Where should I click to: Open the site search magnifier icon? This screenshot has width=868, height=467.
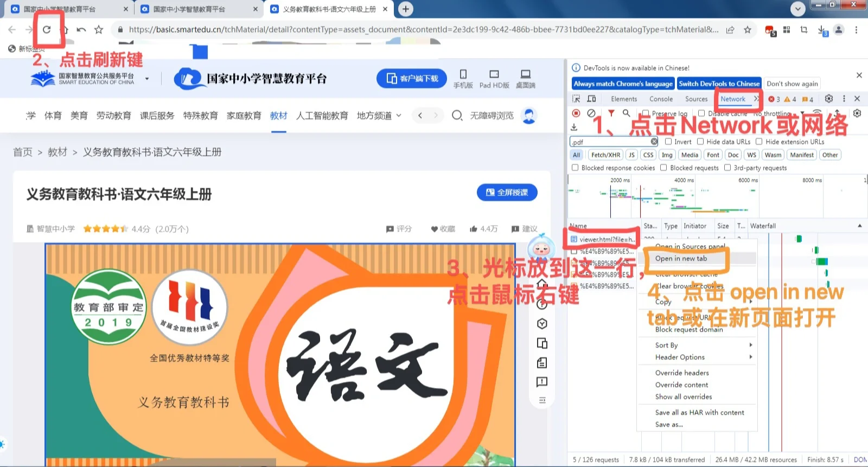pyautogui.click(x=457, y=115)
